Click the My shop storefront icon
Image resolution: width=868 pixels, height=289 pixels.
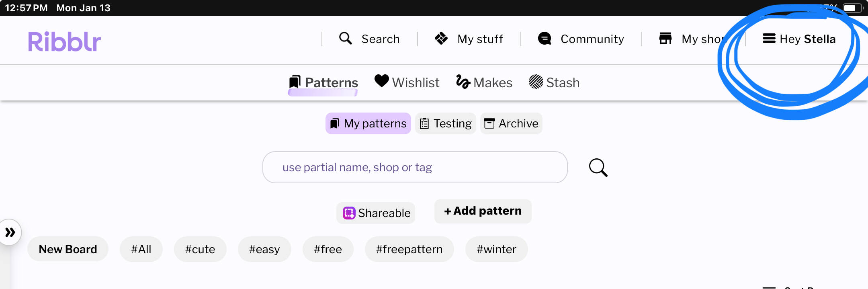point(666,38)
